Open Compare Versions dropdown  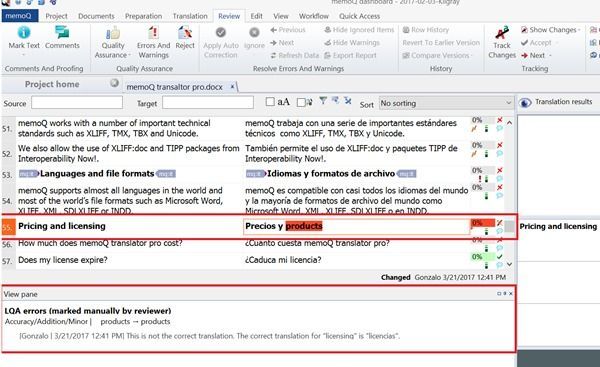[x=437, y=55]
